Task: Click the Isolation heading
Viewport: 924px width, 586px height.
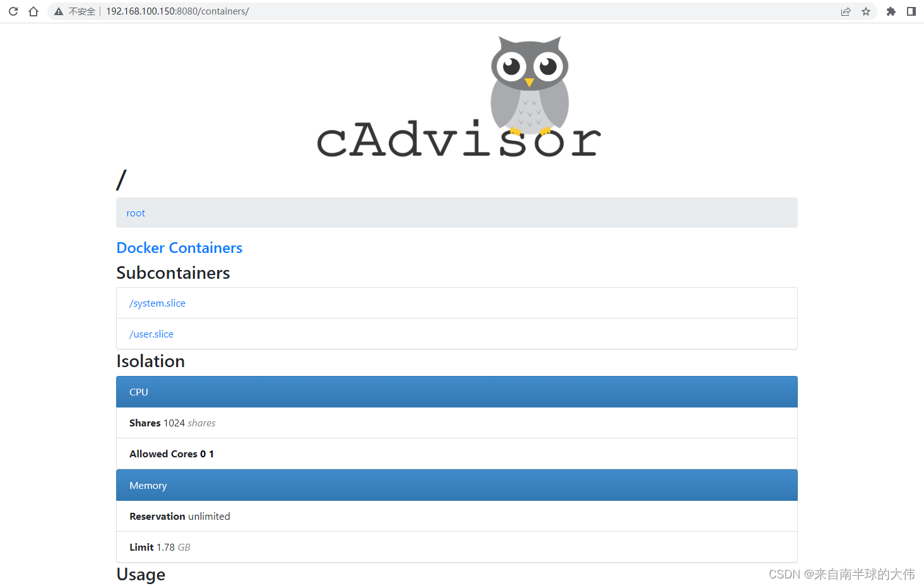Action: point(151,361)
